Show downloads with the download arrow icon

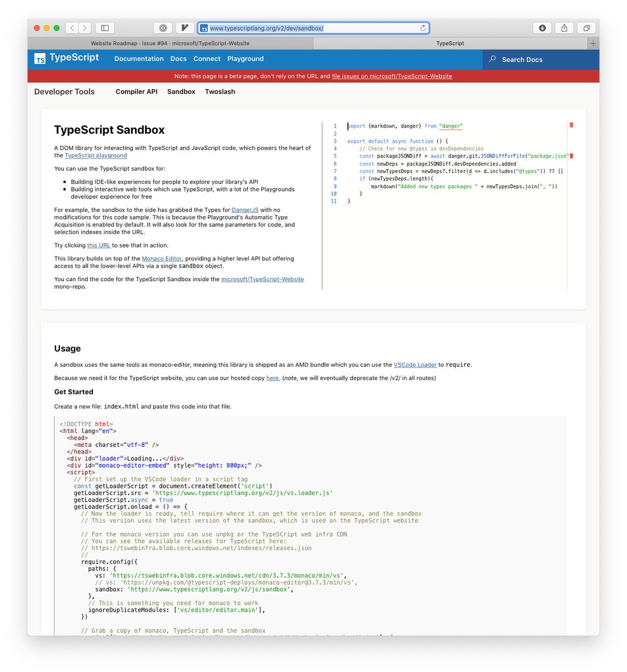coord(542,28)
